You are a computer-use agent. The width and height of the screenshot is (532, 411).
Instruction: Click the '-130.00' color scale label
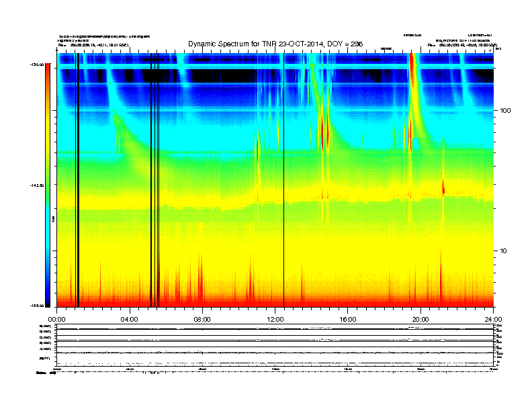(38, 64)
